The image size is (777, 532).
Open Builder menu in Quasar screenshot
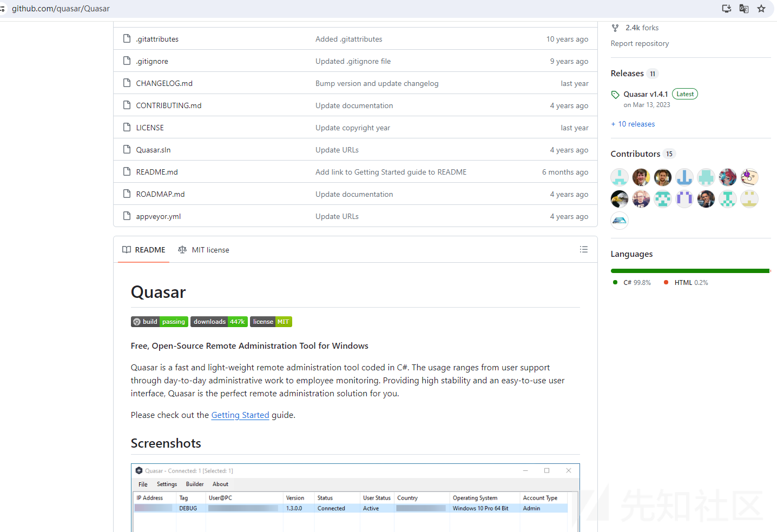coord(195,484)
